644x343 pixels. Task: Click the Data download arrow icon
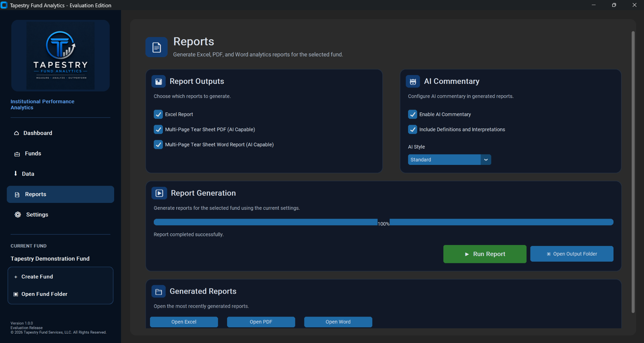coord(15,173)
